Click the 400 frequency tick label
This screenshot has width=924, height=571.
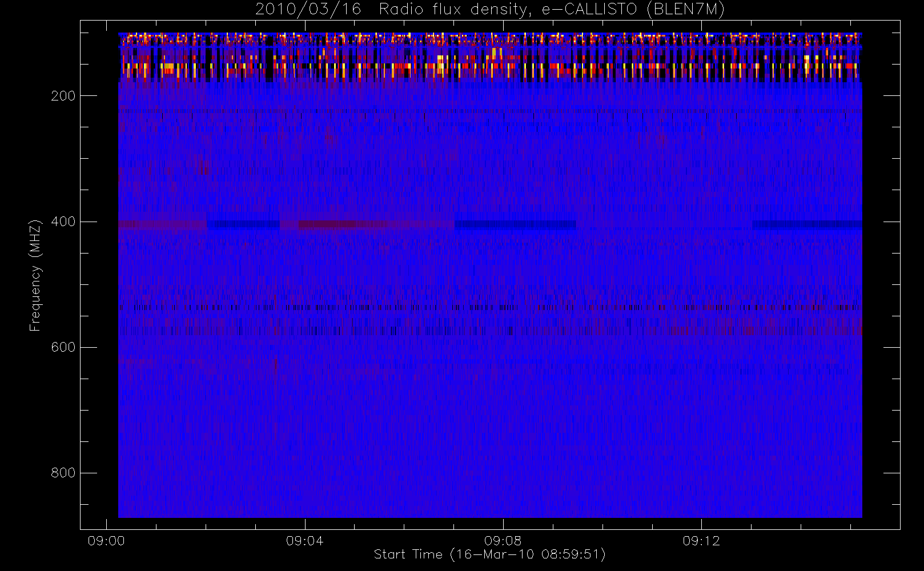tap(63, 222)
